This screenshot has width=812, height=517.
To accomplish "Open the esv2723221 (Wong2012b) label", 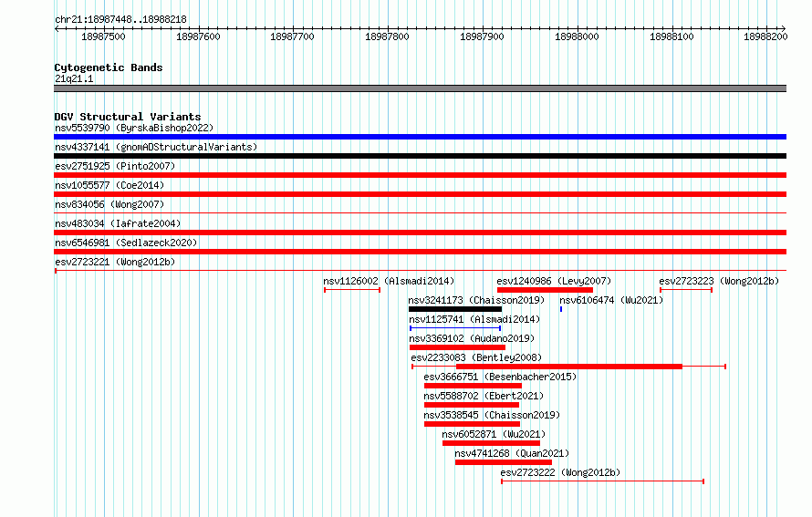I will pos(115,262).
